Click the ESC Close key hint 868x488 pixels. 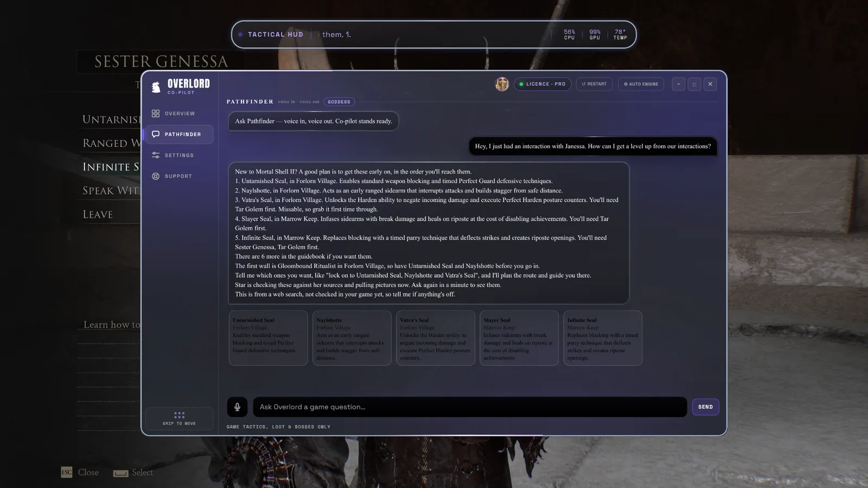pos(80,472)
